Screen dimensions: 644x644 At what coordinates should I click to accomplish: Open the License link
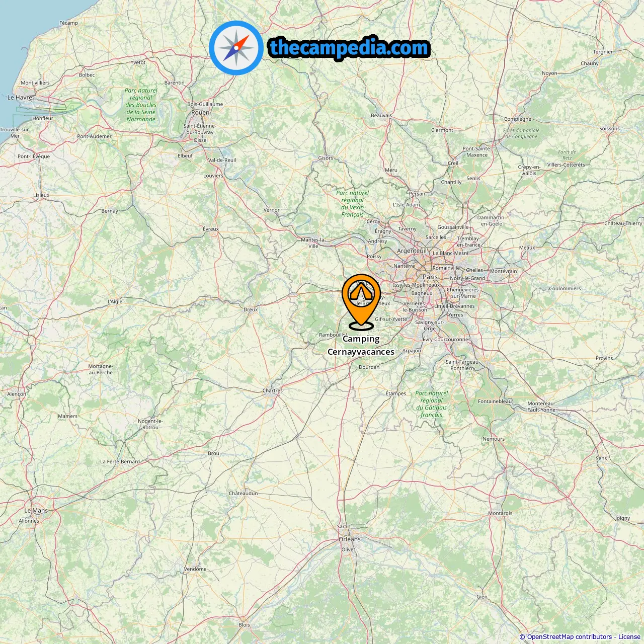(629, 636)
